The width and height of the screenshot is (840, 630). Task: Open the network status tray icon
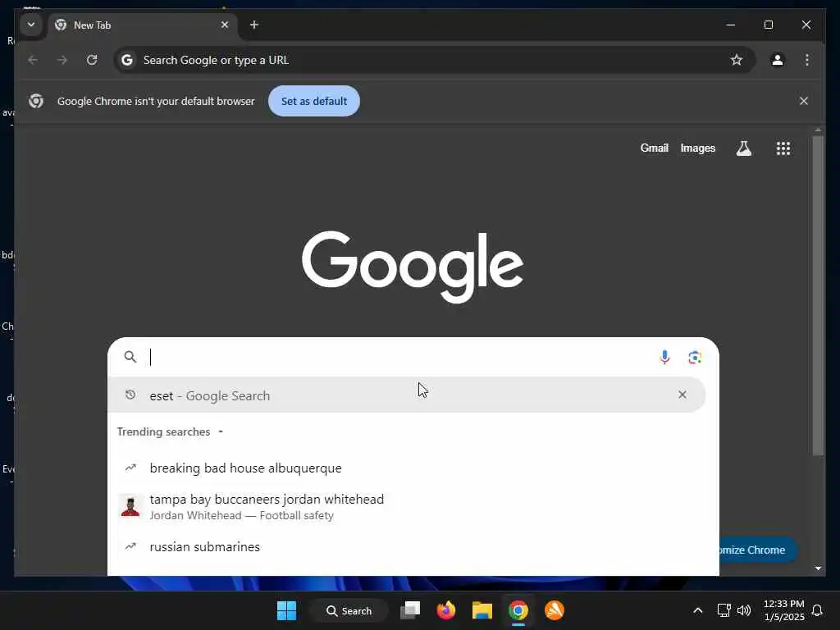(x=724, y=610)
